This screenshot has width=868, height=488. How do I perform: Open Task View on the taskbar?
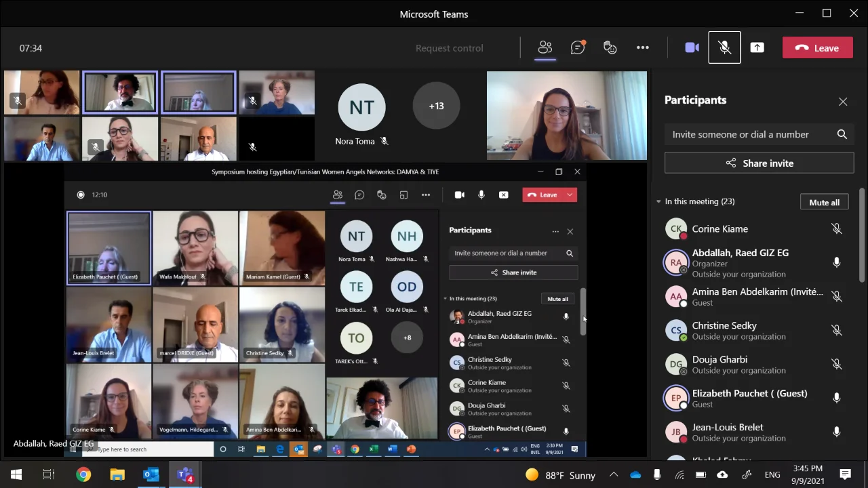click(49, 474)
